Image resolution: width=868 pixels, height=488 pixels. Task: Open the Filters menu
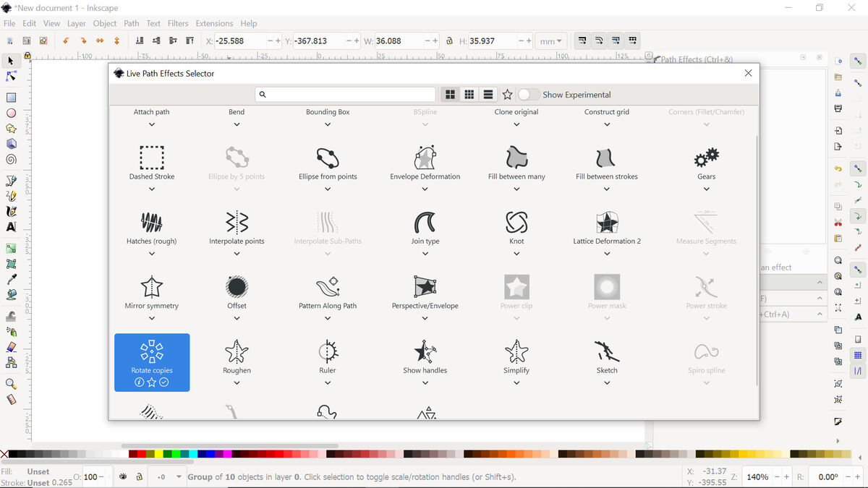point(178,23)
